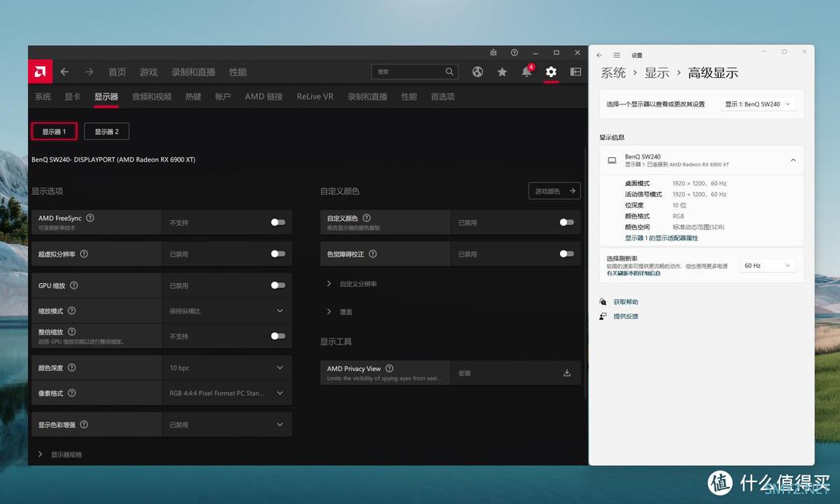Image resolution: width=840 pixels, height=504 pixels.
Task: Toggle 超虚拟分辨率 switch
Action: tap(278, 254)
